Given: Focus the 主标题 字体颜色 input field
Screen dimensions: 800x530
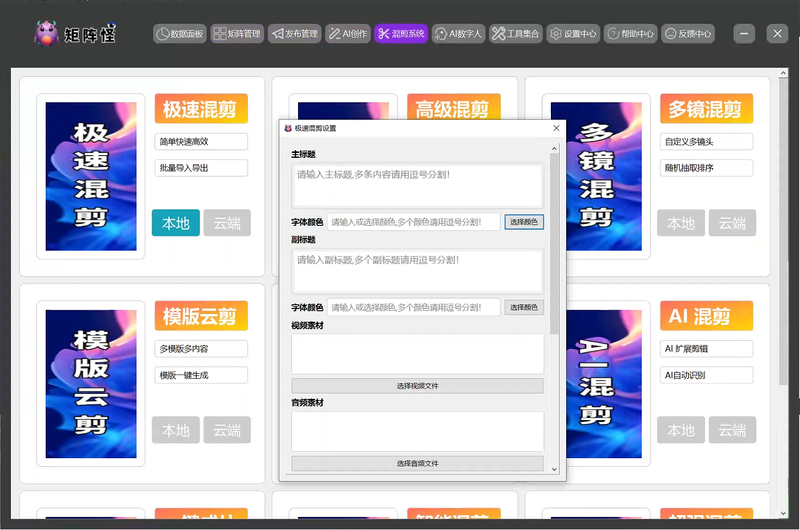Looking at the screenshot, I should click(x=413, y=222).
